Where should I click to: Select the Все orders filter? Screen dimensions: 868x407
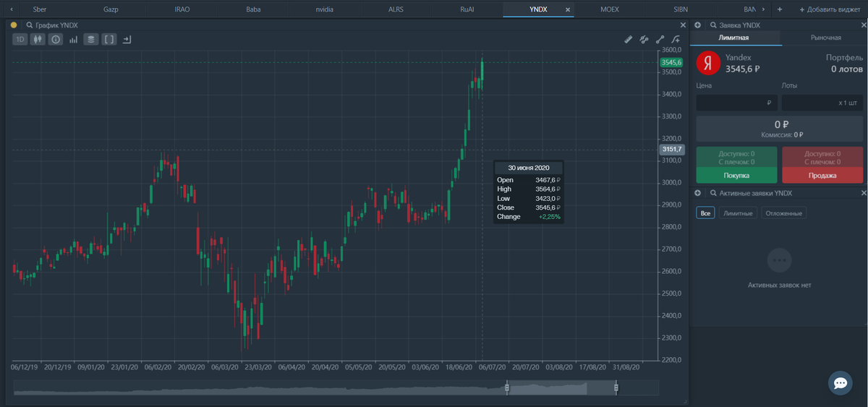705,213
